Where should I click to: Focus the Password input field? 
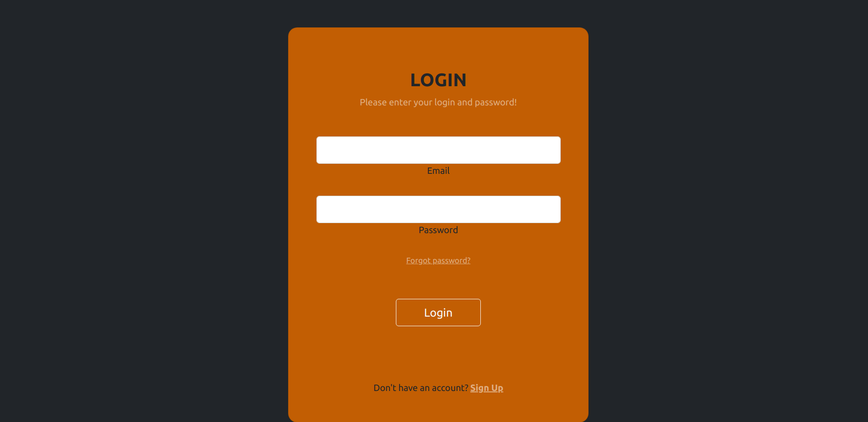(438, 209)
